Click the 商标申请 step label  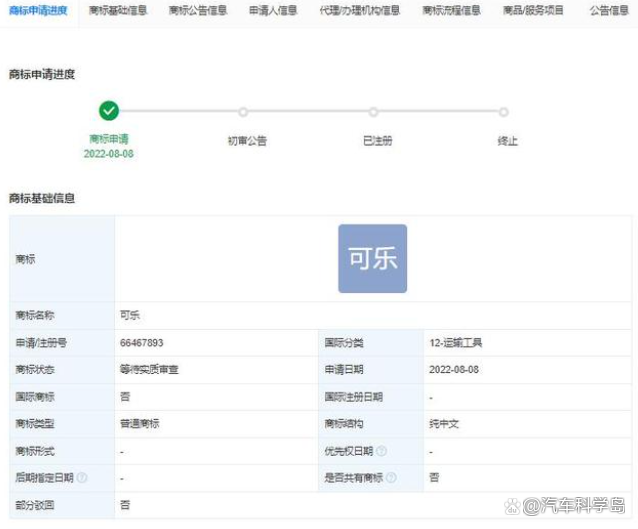109,139
